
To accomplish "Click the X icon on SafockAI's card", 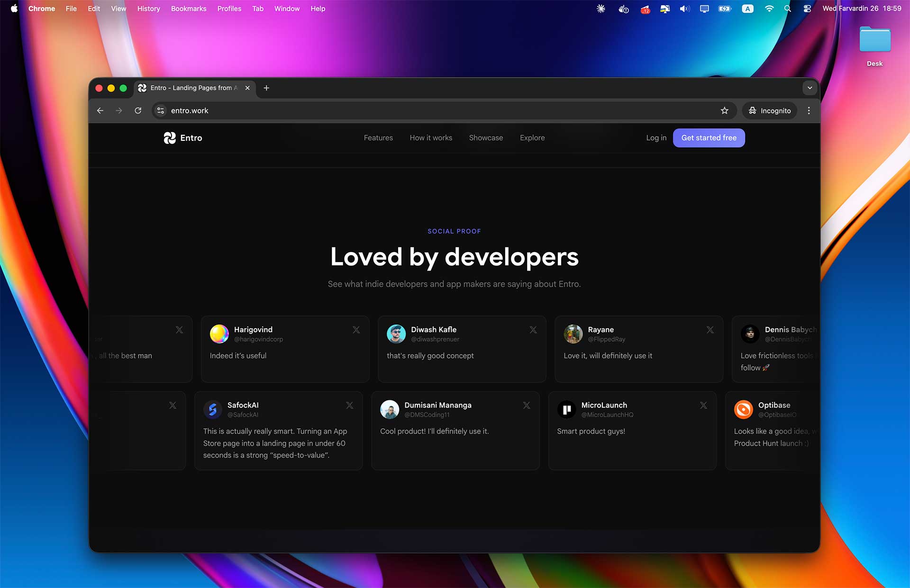I will click(350, 405).
